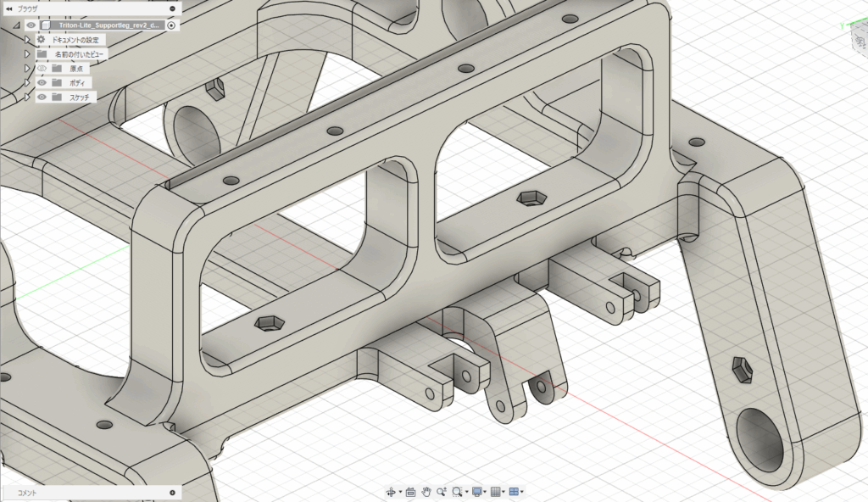Collapse the Triton-Lite_Supportleg root node triangle
This screenshot has height=502, width=868.
(x=17, y=25)
